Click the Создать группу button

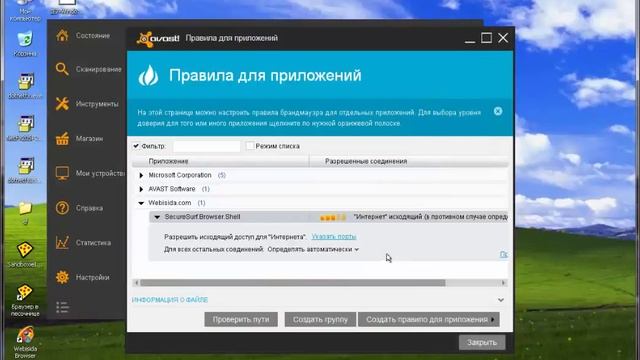tap(320, 319)
